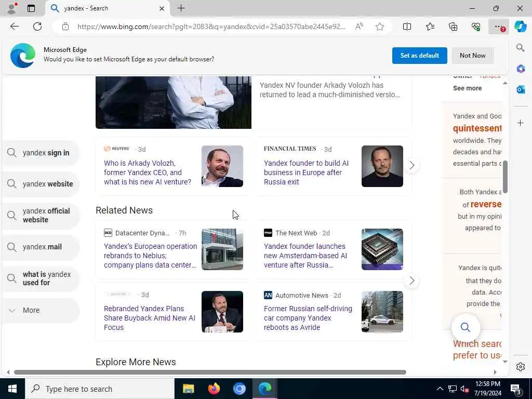Open Favorites list icon
This screenshot has height=399, width=532.
430,26
